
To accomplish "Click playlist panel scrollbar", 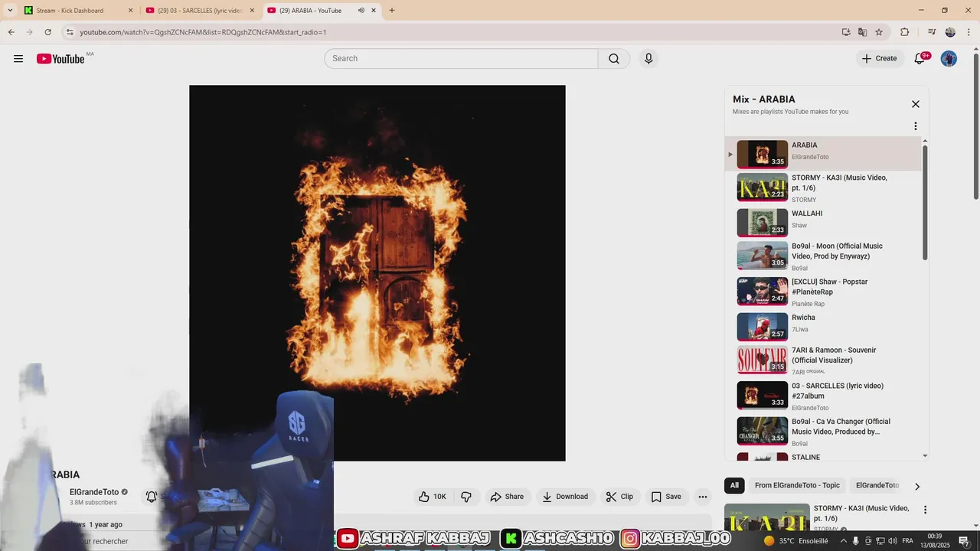I will [925, 203].
